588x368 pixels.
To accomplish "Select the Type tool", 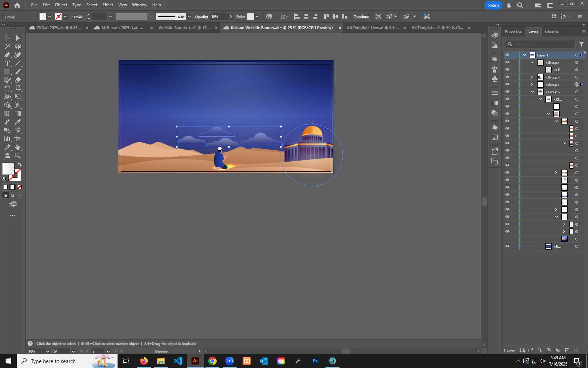I will (7, 63).
